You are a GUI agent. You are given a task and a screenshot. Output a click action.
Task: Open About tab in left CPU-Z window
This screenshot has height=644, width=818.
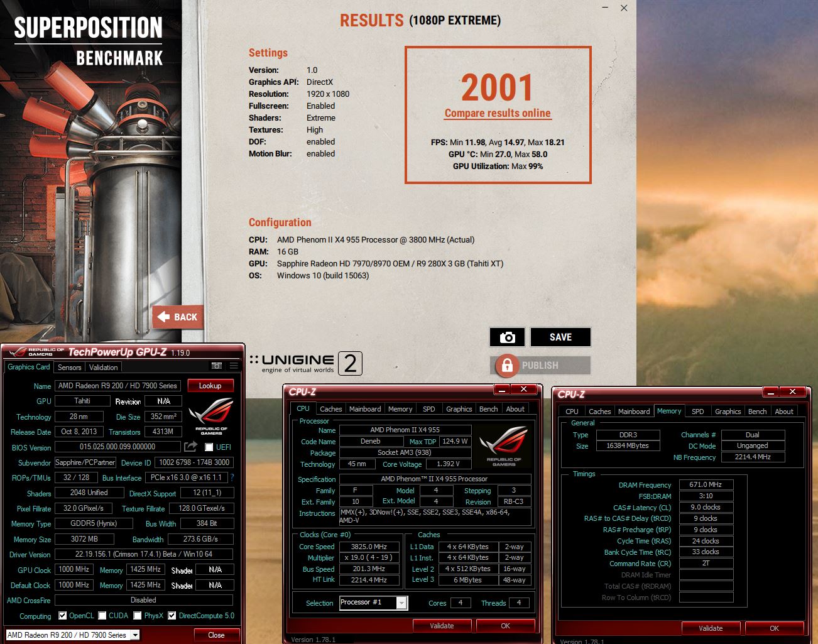click(515, 409)
